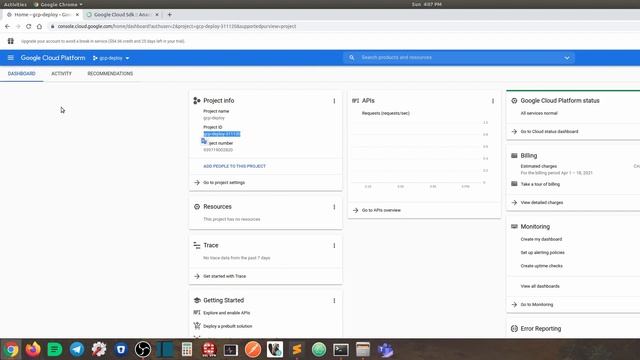The width and height of the screenshot is (640, 360).
Task: Click the Project info card icon
Action: pyautogui.click(x=197, y=100)
